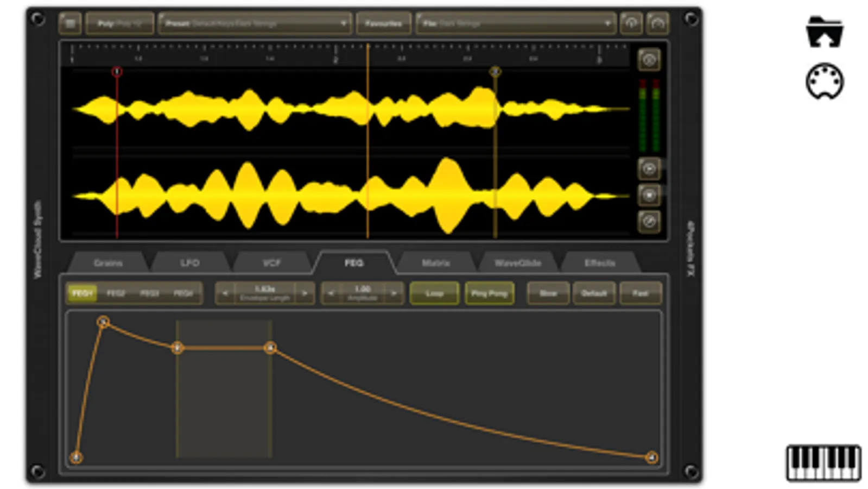Decrease Amplitude with left arrow
This screenshot has width=868, height=489.
[x=330, y=293]
